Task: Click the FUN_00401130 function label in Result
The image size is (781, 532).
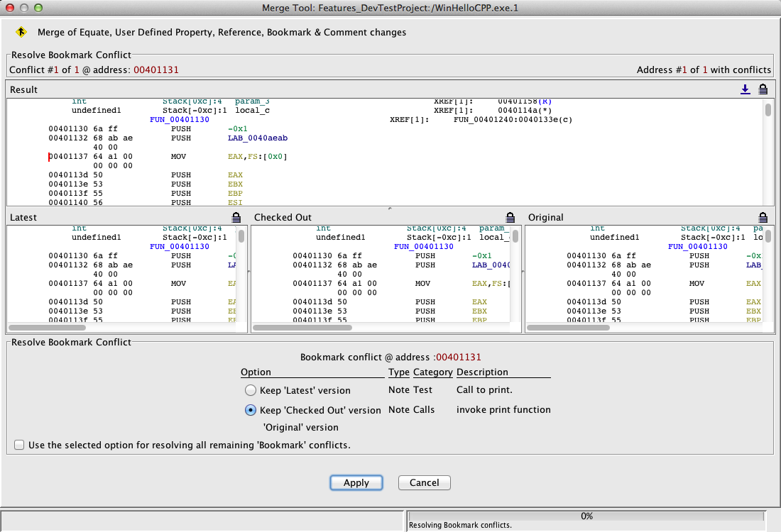Action: tap(180, 120)
